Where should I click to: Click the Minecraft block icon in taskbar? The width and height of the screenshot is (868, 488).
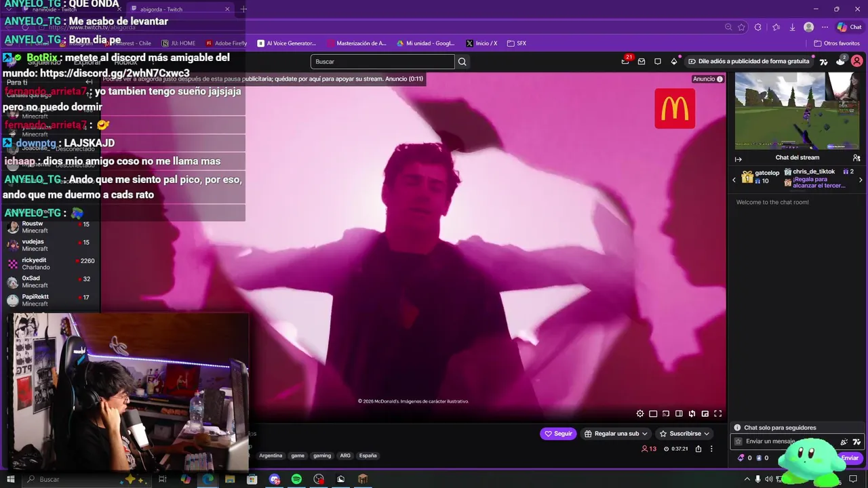point(363,479)
